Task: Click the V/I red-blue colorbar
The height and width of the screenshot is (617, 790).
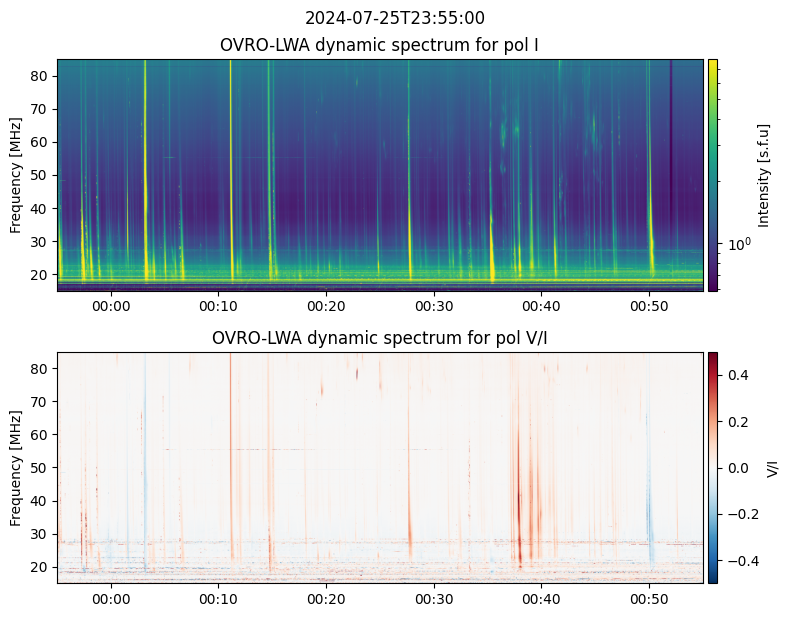Action: [x=713, y=468]
